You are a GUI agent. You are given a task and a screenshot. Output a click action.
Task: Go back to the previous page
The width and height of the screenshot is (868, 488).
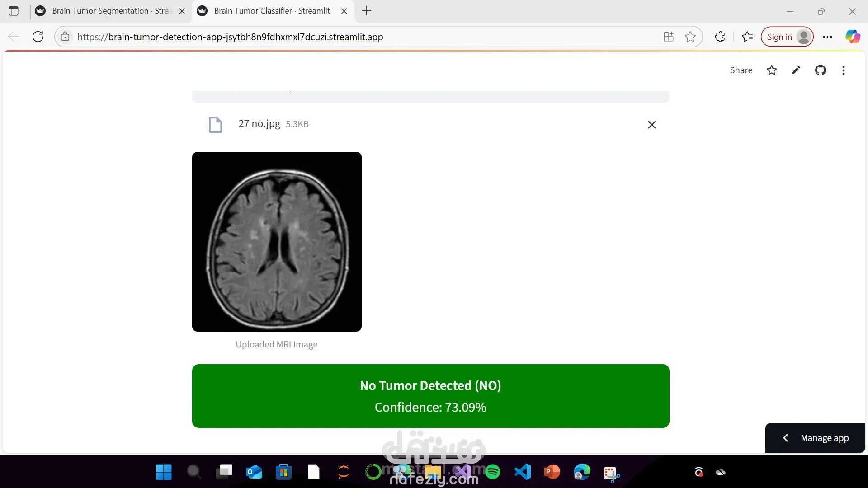click(x=14, y=37)
